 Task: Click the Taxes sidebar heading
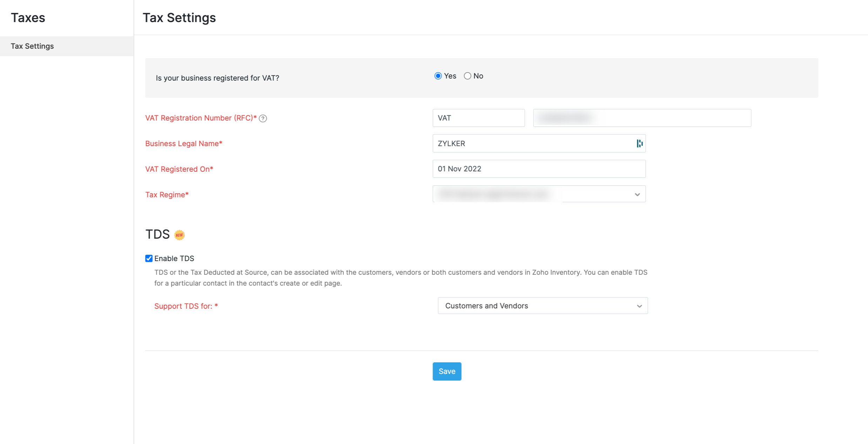[28, 18]
